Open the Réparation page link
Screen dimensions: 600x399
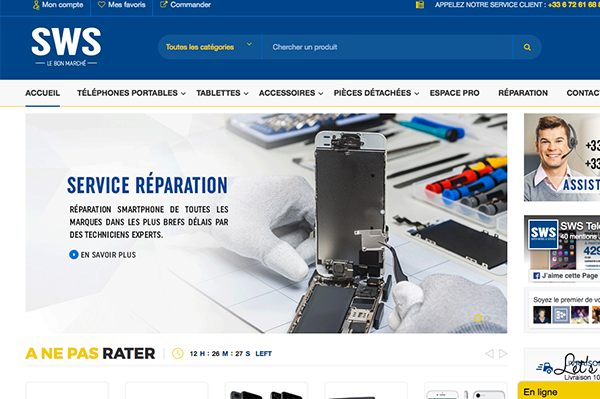click(523, 93)
